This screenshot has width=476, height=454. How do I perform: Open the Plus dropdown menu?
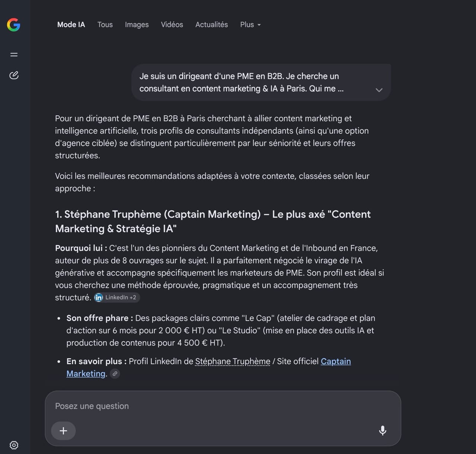(x=251, y=25)
